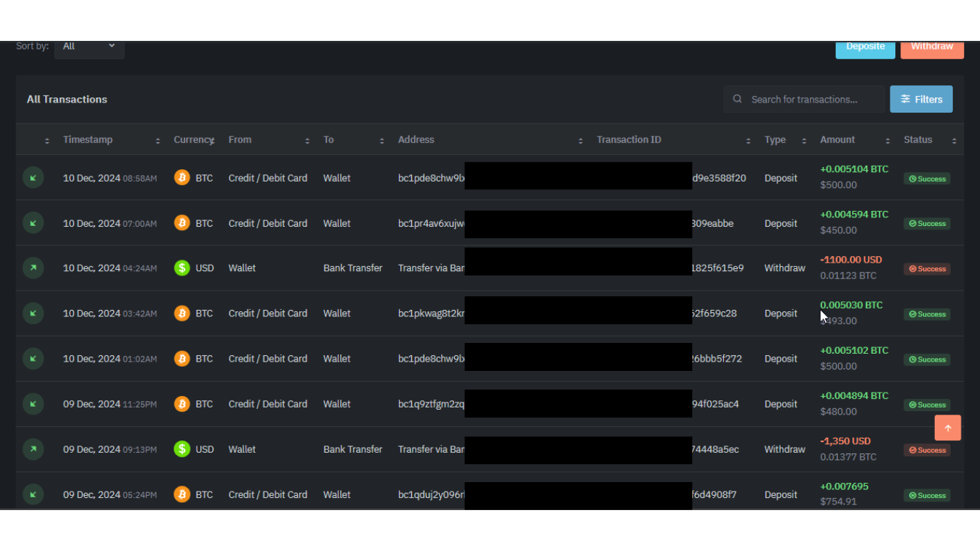Click the Bitcoin icon in the 11:25PM row

point(182,404)
